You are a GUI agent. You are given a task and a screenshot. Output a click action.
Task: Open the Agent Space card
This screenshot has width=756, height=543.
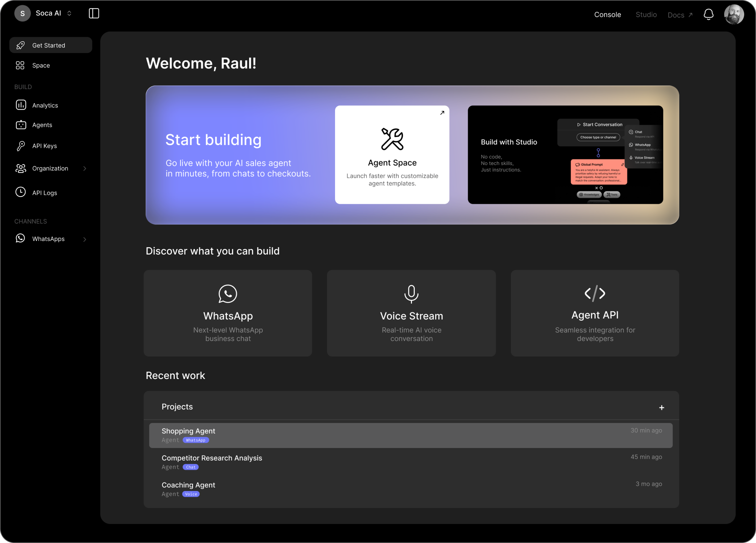(392, 155)
